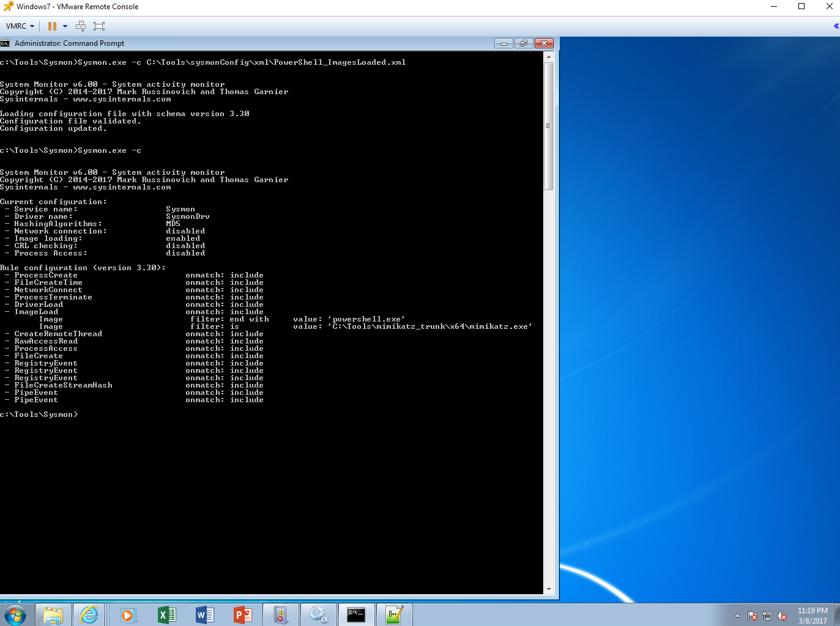Click the mimikatz.exe path value text

pos(430,326)
